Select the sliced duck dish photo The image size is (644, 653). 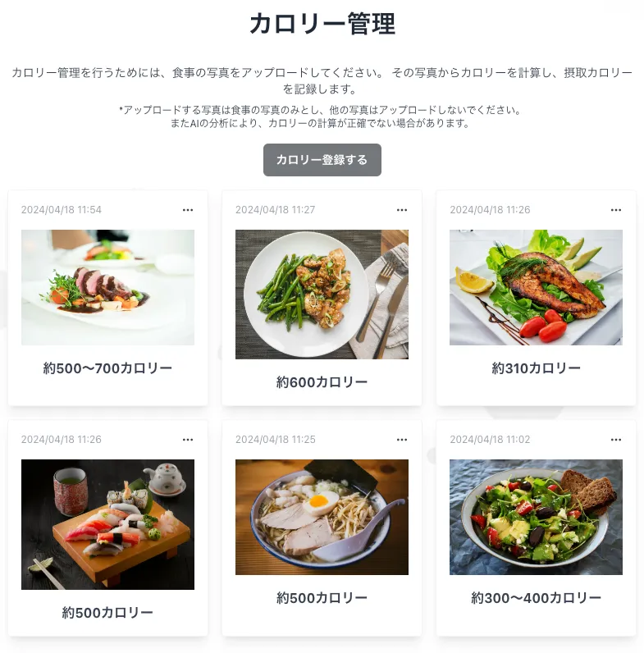(108, 287)
